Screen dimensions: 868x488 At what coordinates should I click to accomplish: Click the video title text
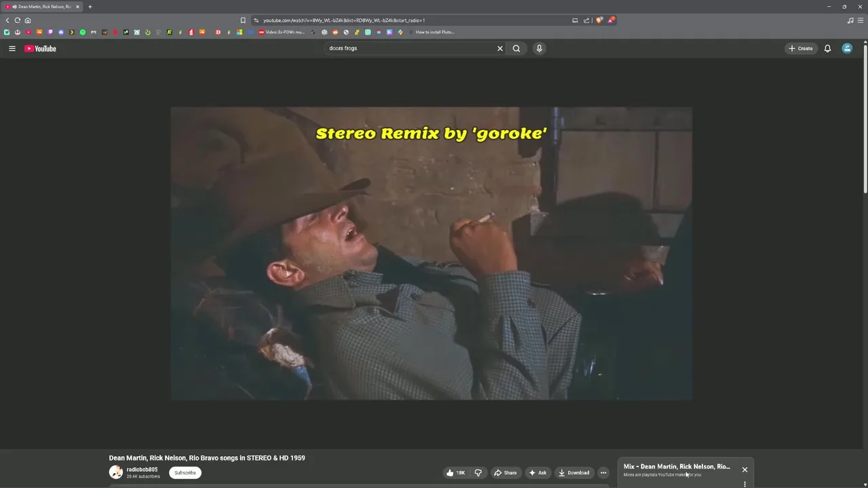(207, 458)
